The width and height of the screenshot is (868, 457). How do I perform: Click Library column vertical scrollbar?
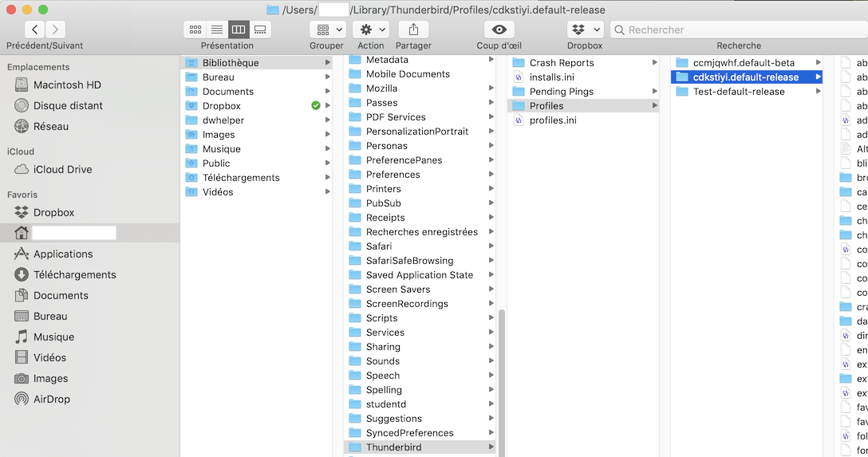502,382
